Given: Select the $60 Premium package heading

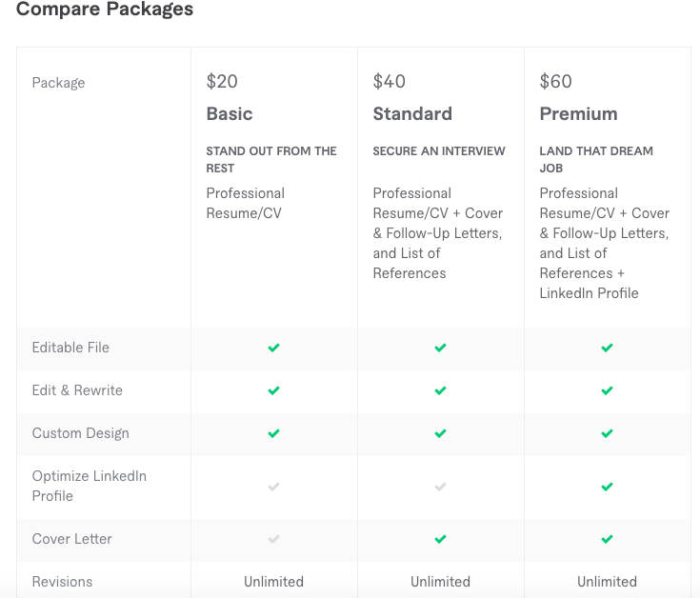Looking at the screenshot, I should pyautogui.click(x=578, y=113).
